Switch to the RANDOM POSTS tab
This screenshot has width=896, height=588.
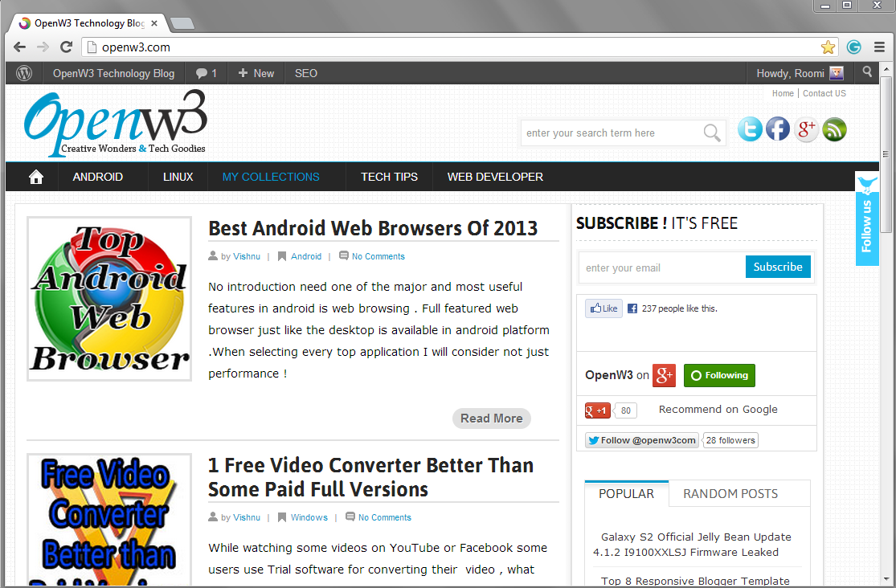point(730,494)
